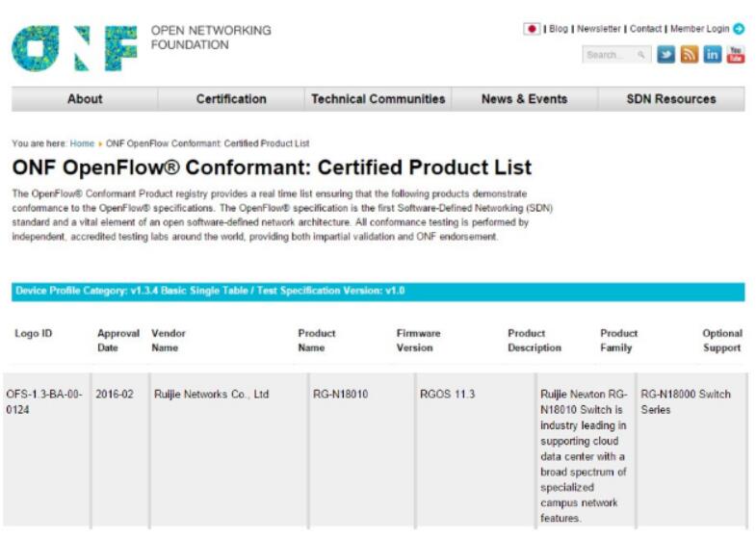Open the Certification menu

pos(231,99)
